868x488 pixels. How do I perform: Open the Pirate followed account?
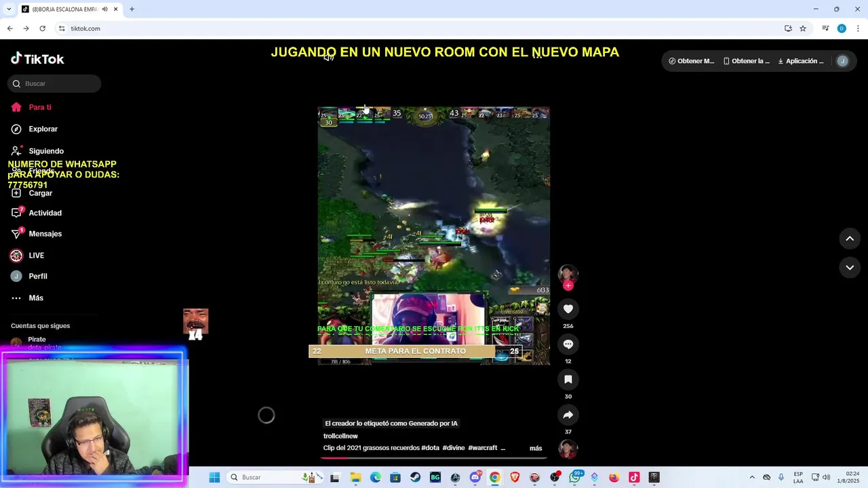(x=37, y=342)
